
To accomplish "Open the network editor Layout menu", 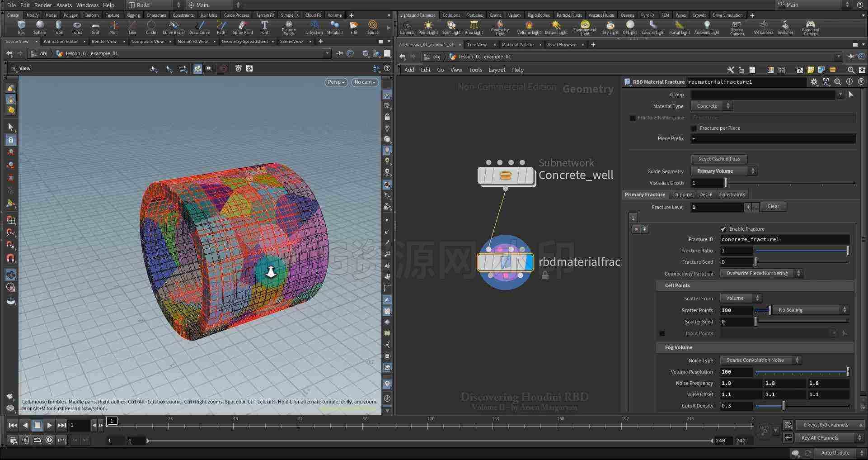I will (x=497, y=70).
